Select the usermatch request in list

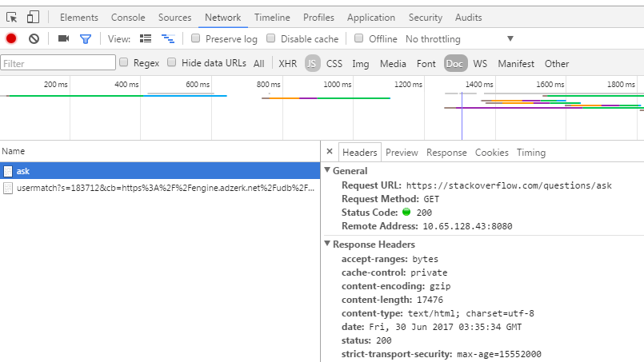click(160, 189)
